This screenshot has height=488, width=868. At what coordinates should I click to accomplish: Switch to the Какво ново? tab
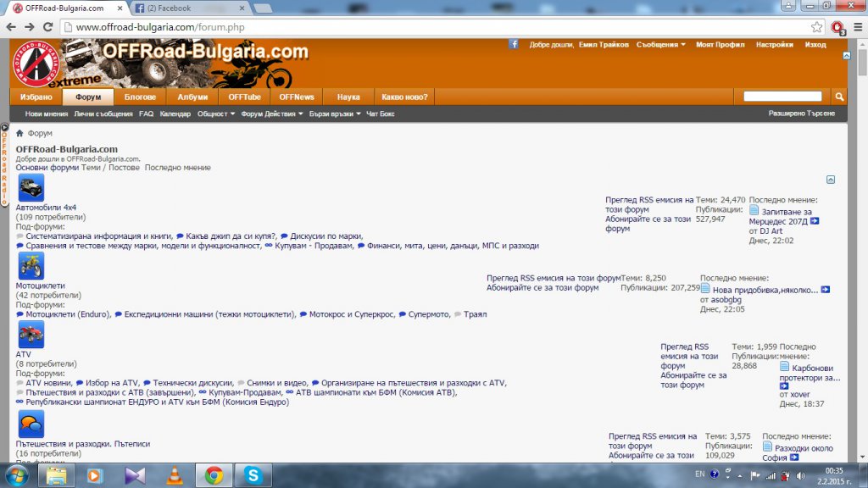coord(404,97)
